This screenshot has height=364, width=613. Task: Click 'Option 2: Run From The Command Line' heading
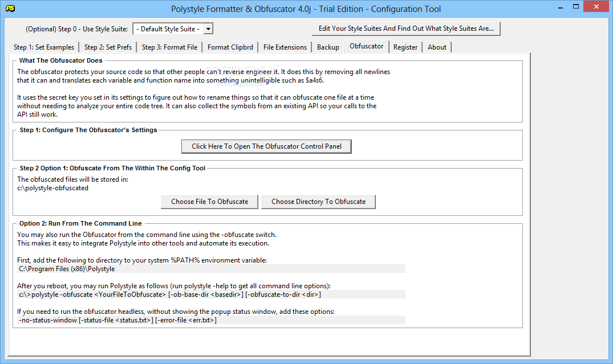(80, 223)
